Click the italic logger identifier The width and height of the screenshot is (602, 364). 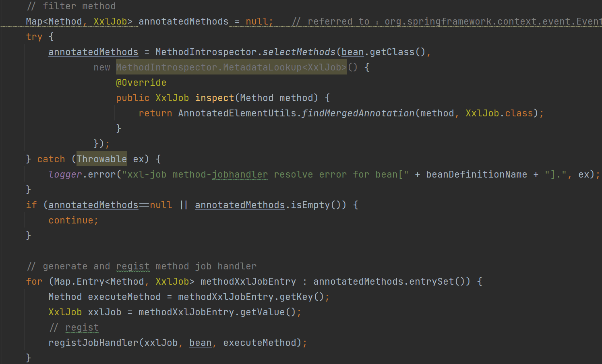(x=65, y=174)
